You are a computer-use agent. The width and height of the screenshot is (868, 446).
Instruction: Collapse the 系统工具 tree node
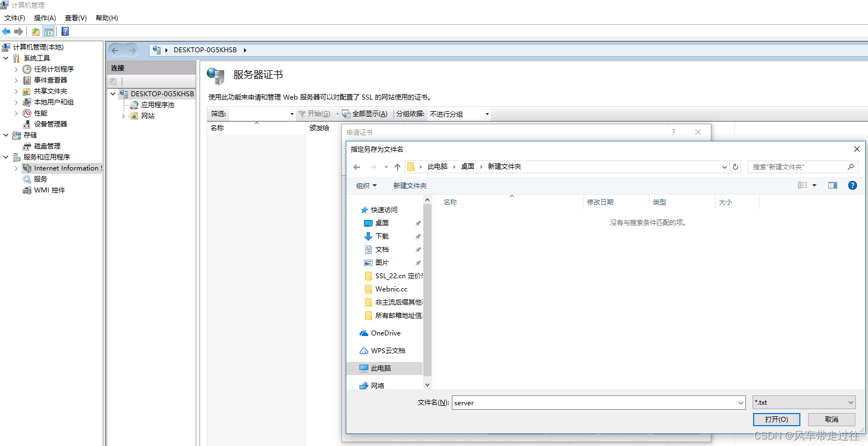[6, 58]
